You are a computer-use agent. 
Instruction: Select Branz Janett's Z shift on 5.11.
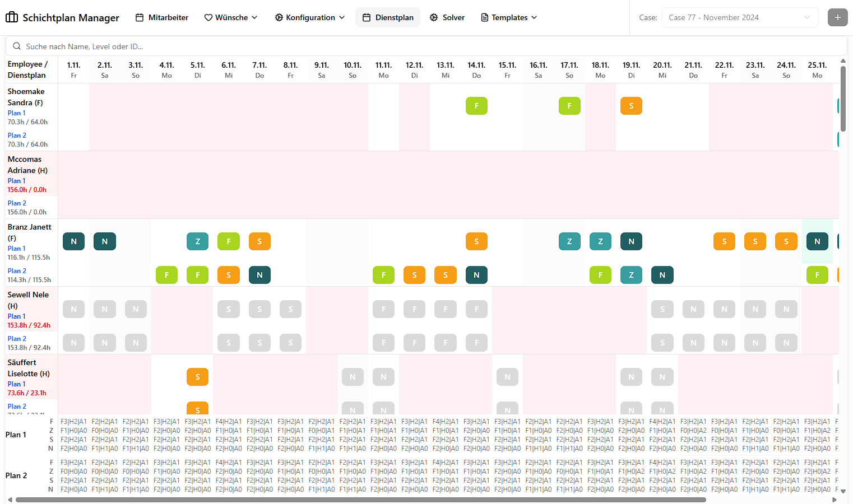point(197,241)
